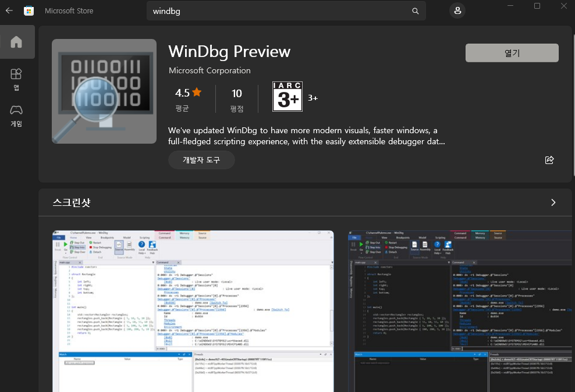Click the search magnifier icon
Screen dimensions: 575x392
(x=415, y=11)
